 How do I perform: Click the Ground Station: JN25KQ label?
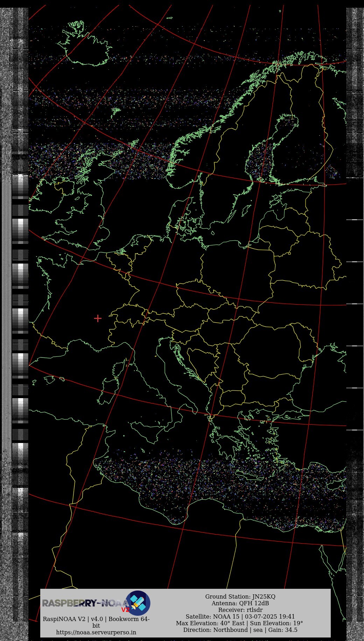click(x=240, y=596)
